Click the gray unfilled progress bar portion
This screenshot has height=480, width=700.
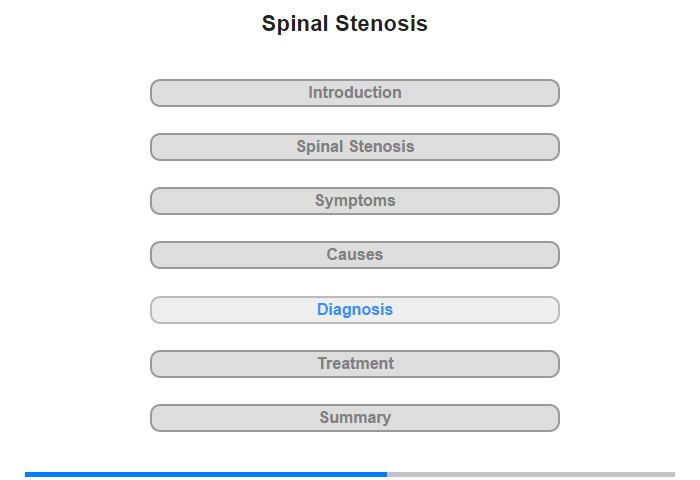[x=530, y=474]
